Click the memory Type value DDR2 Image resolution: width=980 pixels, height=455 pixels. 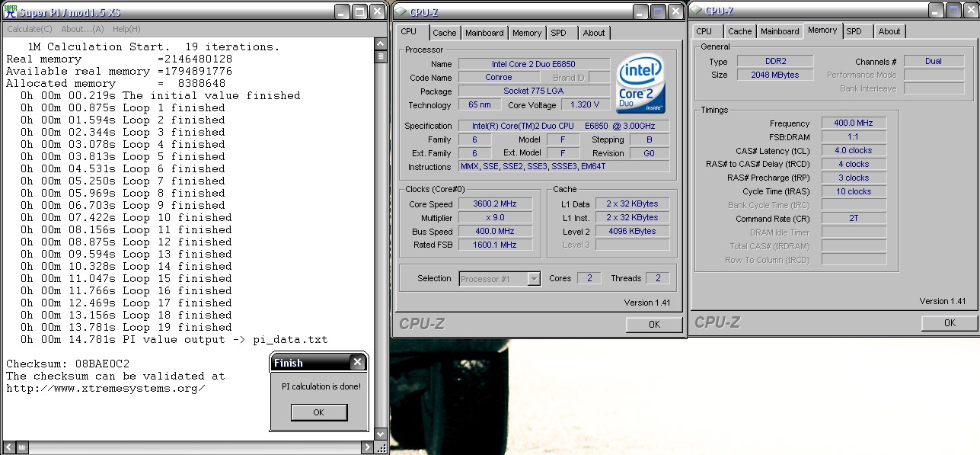coord(774,61)
